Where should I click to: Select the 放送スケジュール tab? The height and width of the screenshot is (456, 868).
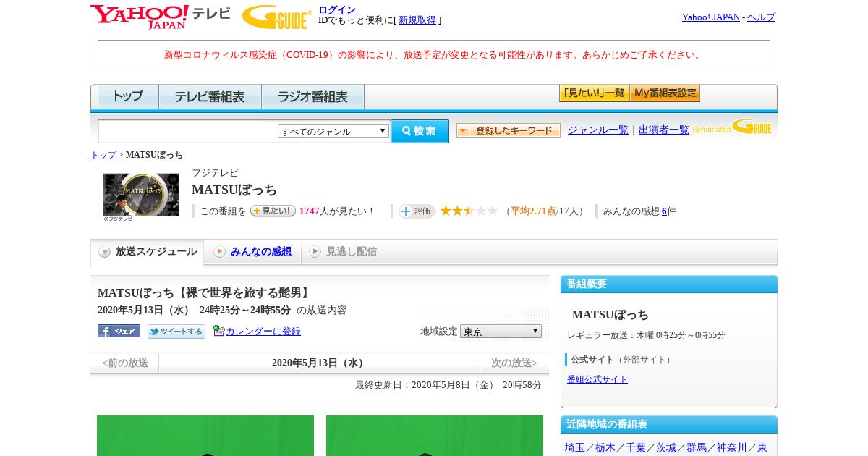point(148,252)
